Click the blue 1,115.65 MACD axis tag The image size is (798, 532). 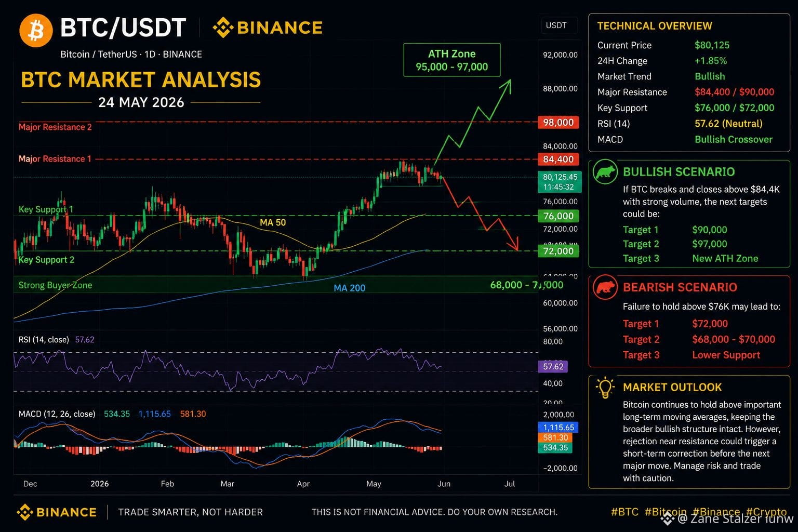coord(558,428)
